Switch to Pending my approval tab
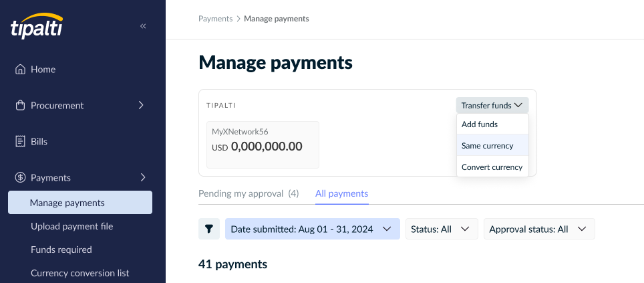The image size is (644, 283). point(249,193)
